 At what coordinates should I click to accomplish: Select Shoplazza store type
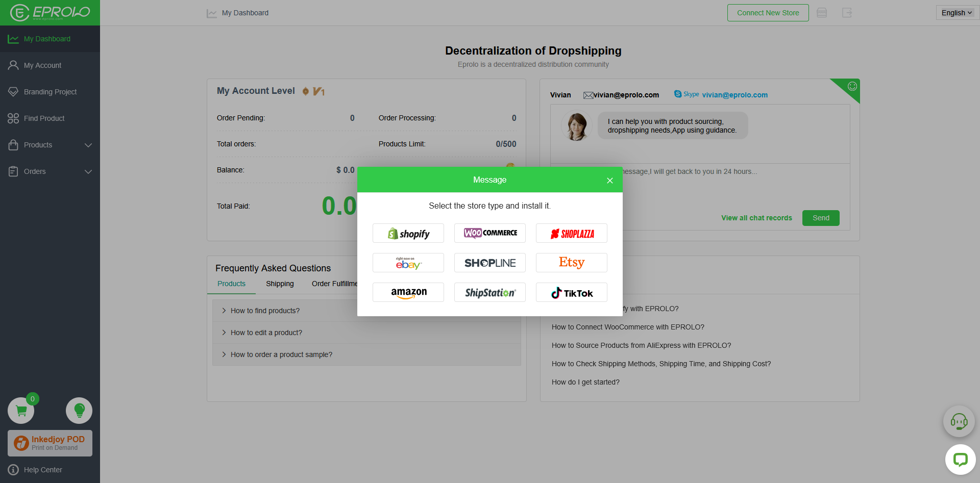coord(572,233)
